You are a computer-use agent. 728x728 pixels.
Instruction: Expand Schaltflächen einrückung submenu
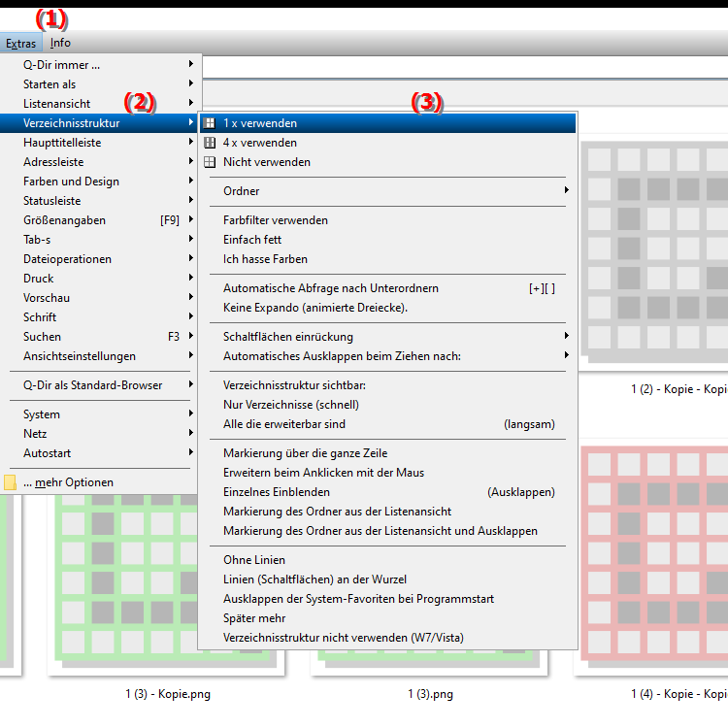[387, 337]
